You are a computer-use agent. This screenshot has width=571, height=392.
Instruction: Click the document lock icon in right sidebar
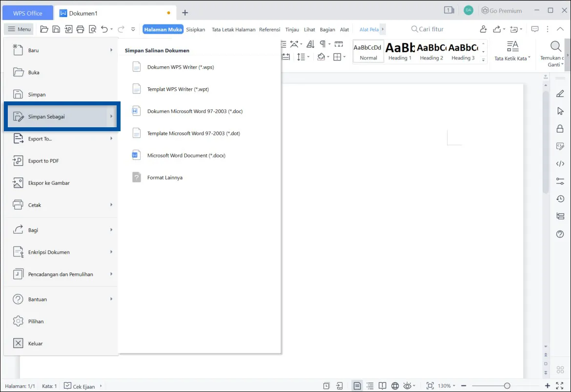click(x=560, y=128)
